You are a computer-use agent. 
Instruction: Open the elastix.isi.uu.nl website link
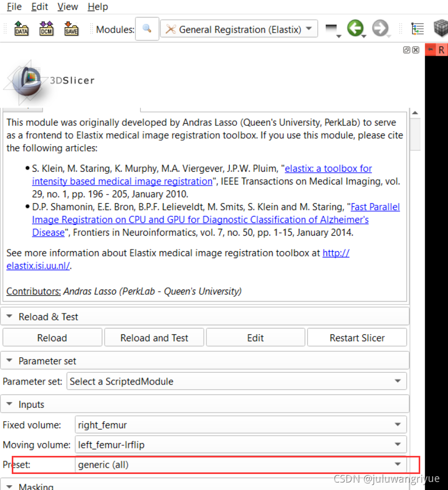[x=178, y=259]
